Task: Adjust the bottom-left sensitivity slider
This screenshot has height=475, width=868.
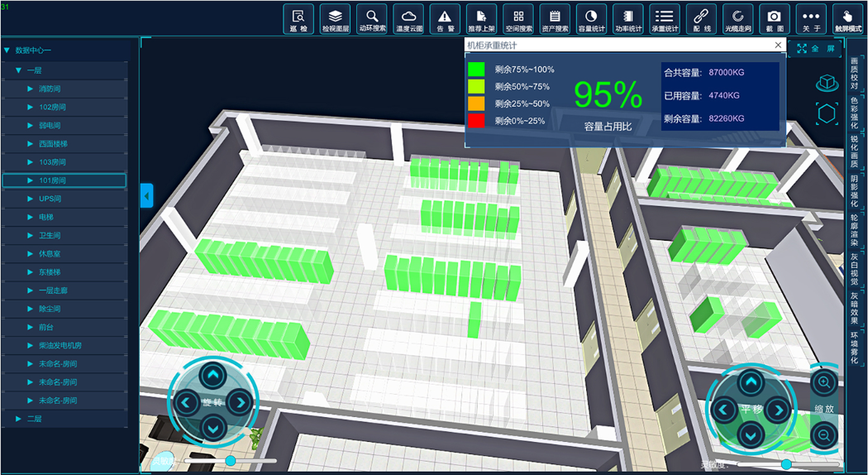Action: click(x=231, y=460)
